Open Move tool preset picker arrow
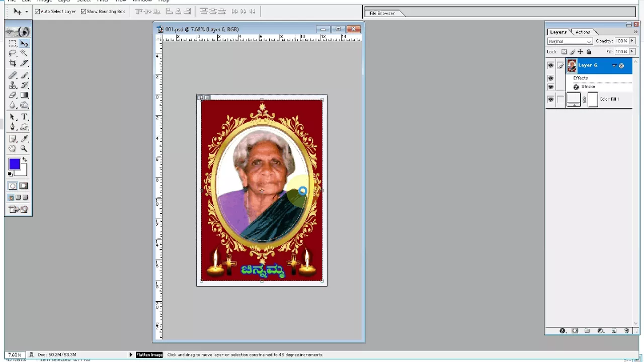The height and width of the screenshot is (362, 644). click(28, 12)
